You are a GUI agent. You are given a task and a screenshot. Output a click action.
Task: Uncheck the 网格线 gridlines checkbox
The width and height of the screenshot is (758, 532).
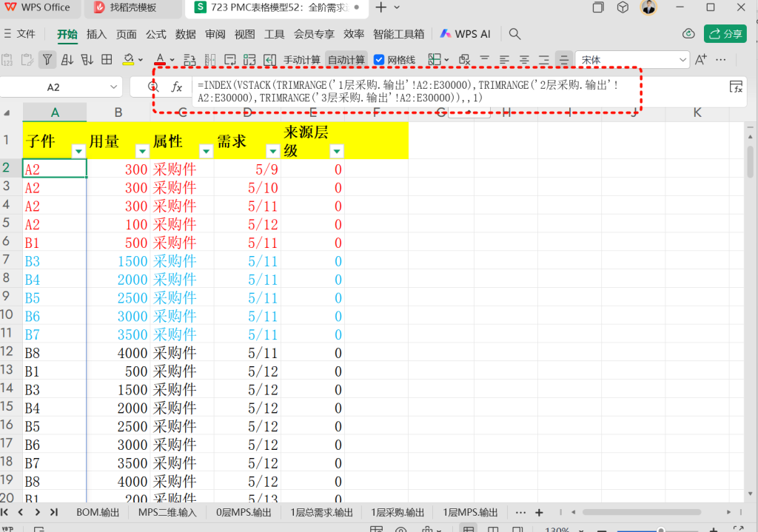(380, 60)
